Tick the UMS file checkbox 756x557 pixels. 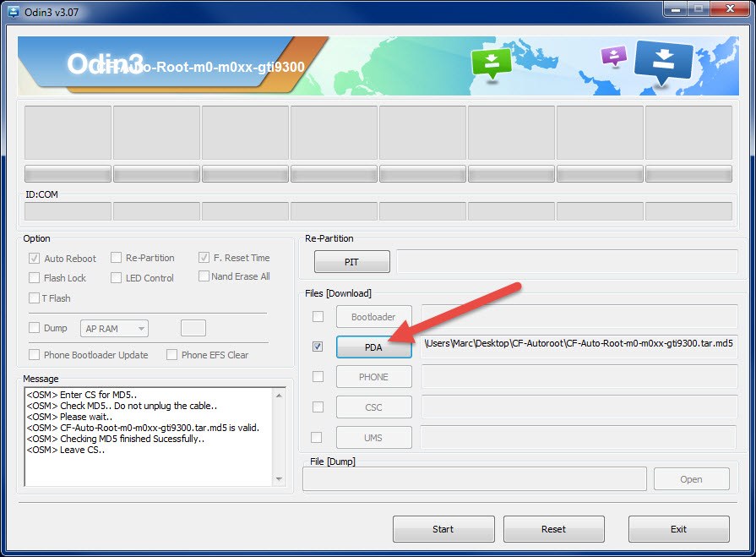[x=317, y=438]
